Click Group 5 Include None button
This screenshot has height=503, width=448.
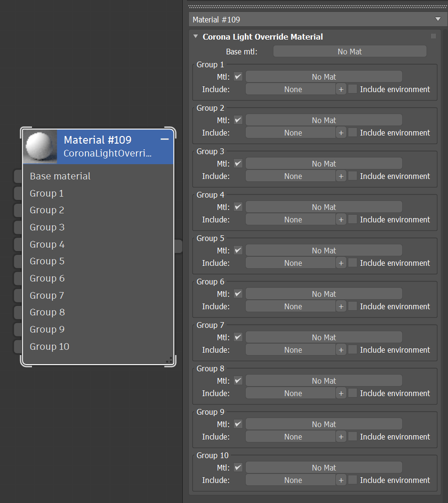pyautogui.click(x=291, y=263)
